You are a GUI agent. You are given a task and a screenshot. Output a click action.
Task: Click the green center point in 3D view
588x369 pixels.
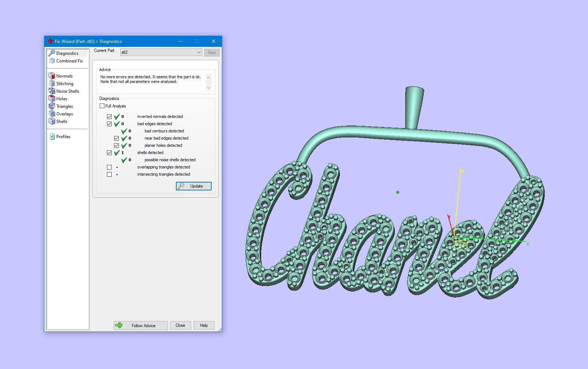[x=398, y=192]
